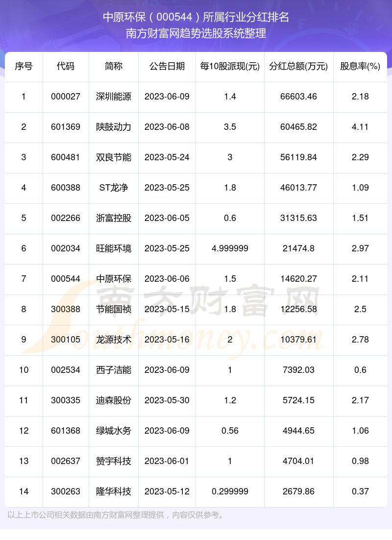Click the 深圳能源 stock name
The height and width of the screenshot is (540, 392).
point(114,97)
